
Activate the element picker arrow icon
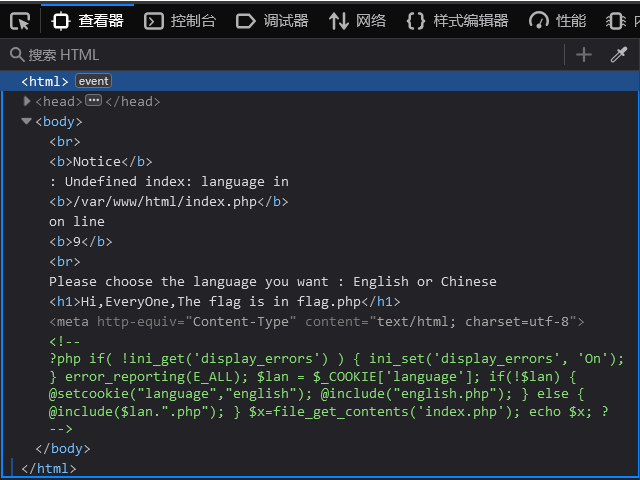20,21
